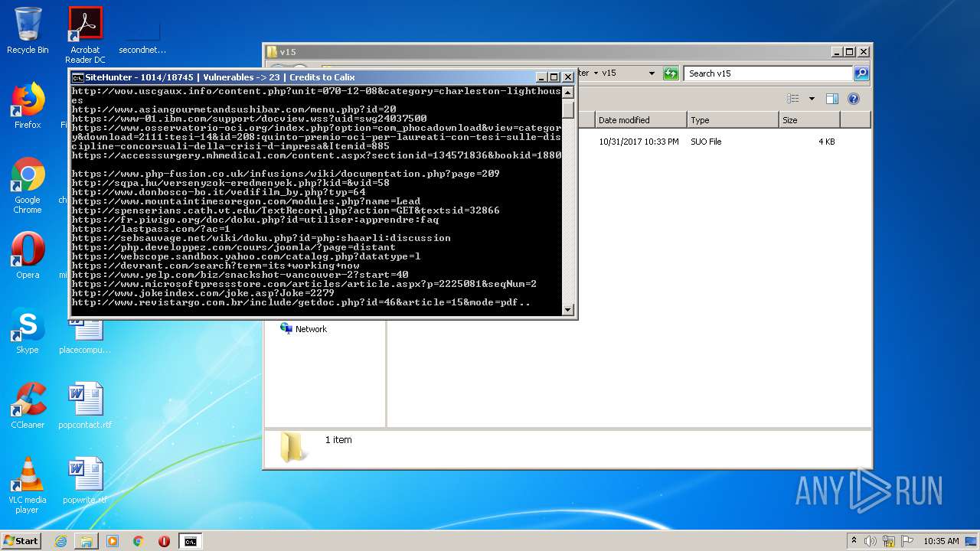
Task: Click console scrollbar up arrow
Action: 568,93
